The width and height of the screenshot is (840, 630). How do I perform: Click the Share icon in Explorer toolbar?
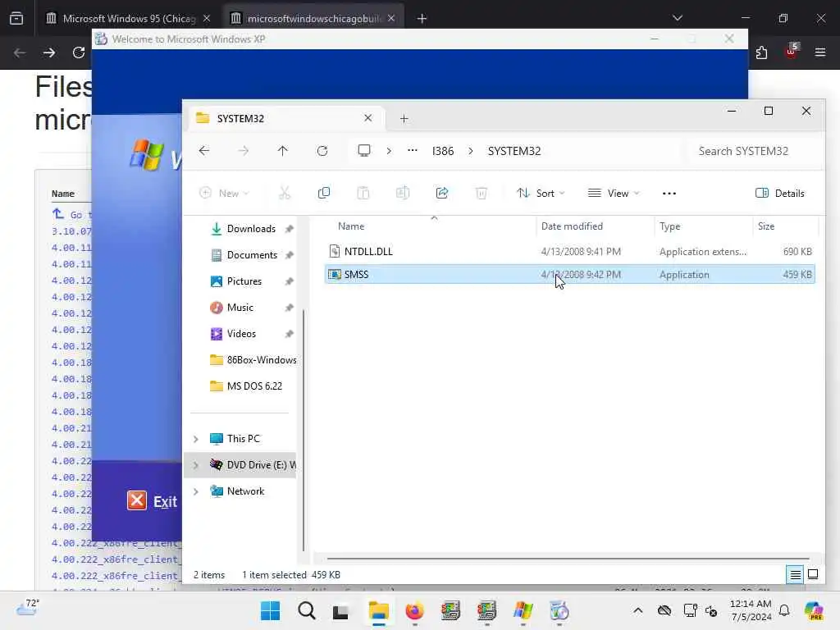point(442,194)
